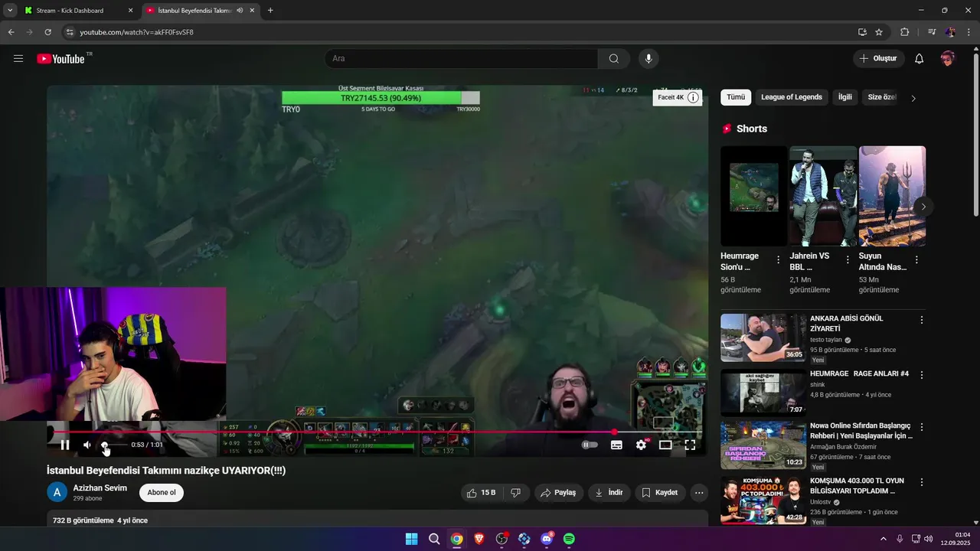Viewport: 980px width, 551px height.
Task: Like the video with 15 B
Action: pyautogui.click(x=481, y=493)
